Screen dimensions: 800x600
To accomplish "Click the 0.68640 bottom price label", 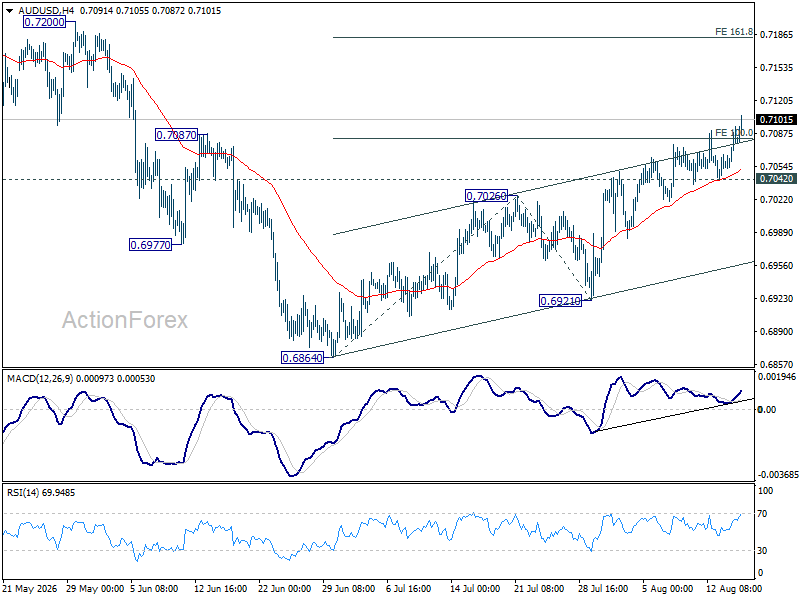I will click(303, 358).
